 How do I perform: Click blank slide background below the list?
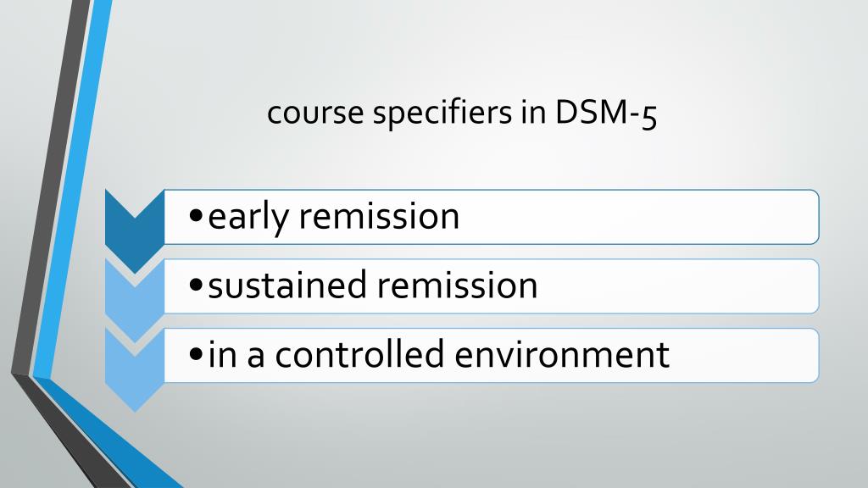(x=498, y=442)
